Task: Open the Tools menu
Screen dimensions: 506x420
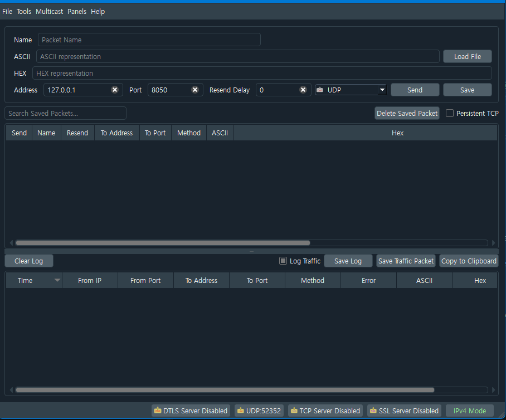Action: click(24, 11)
